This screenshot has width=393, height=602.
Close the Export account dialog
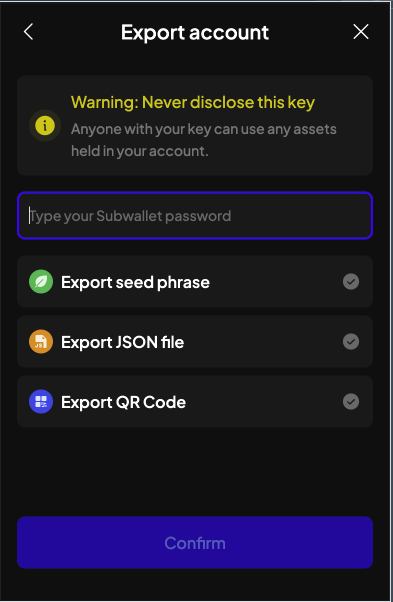click(361, 32)
